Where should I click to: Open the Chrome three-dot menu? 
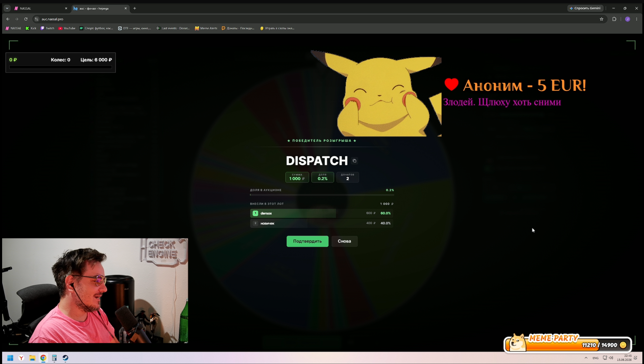pyautogui.click(x=637, y=19)
